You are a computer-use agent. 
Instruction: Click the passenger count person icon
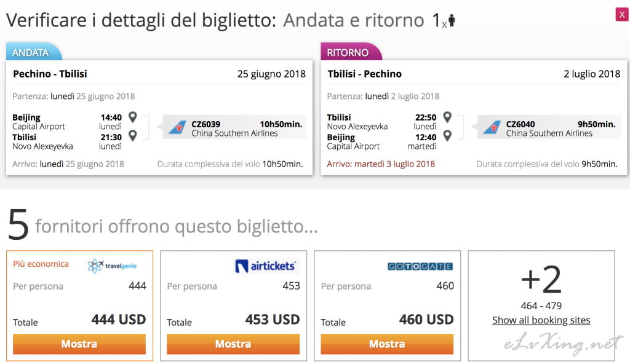coord(452,22)
